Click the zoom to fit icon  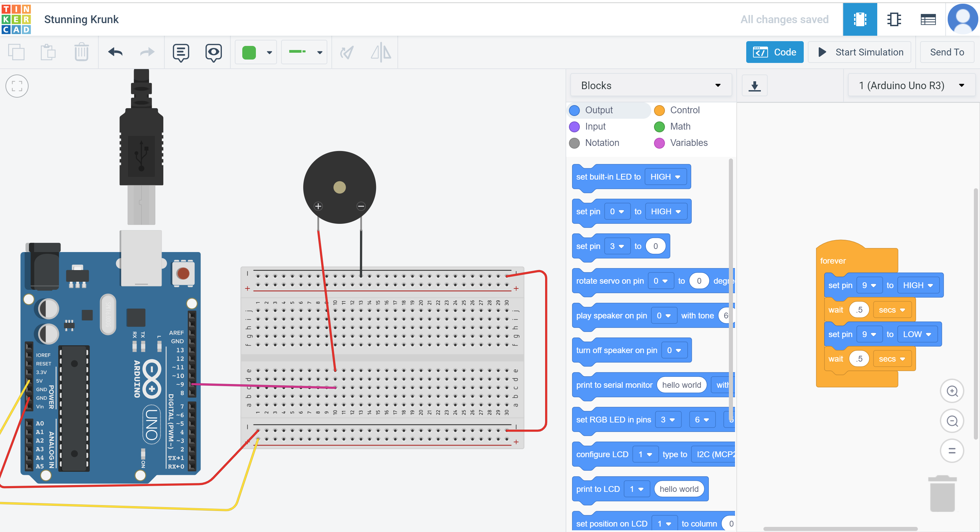coord(17,86)
